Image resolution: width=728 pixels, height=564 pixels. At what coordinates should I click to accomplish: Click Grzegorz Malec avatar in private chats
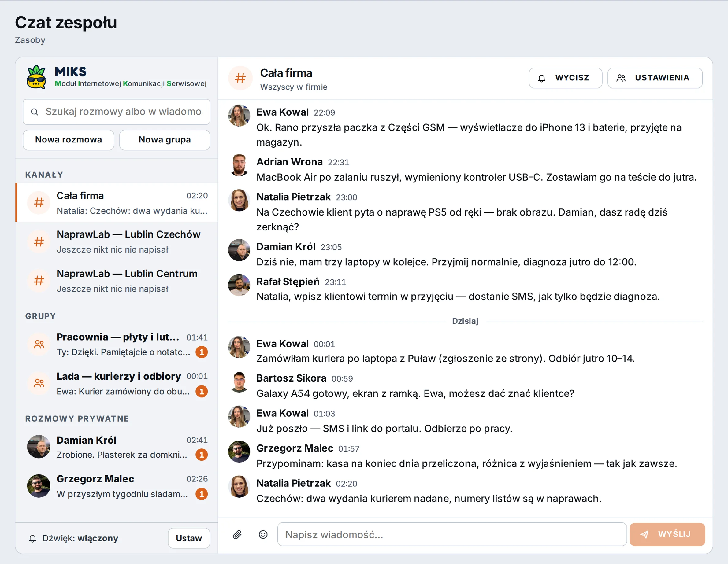click(39, 486)
